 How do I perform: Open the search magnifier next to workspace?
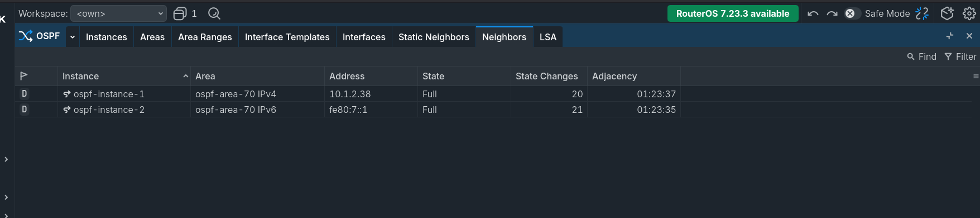214,13
